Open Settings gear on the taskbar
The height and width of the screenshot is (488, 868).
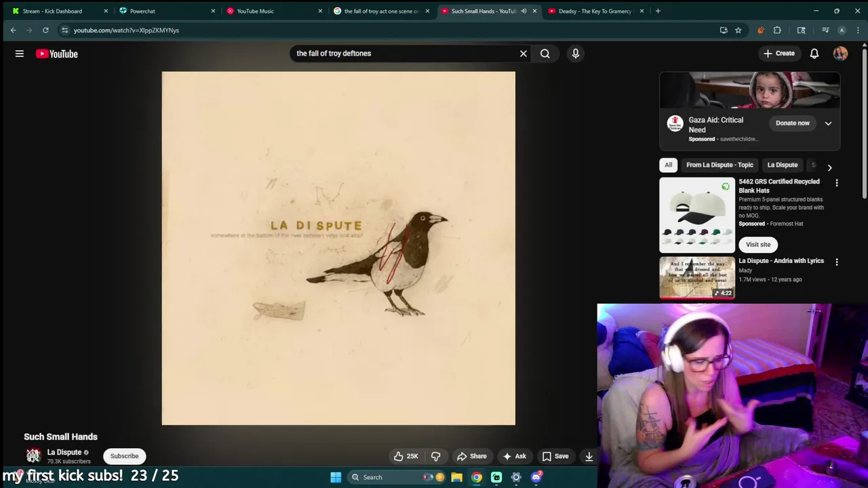(x=516, y=477)
